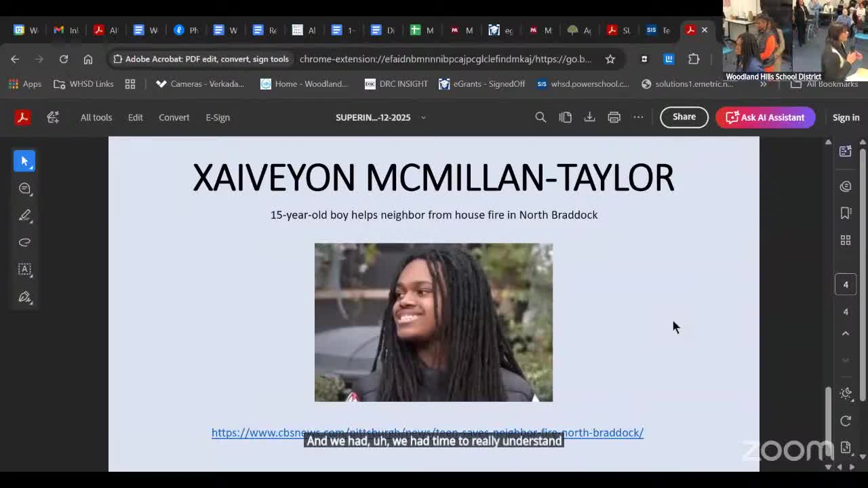Click the Share button
This screenshot has width=868, height=488.
point(684,117)
